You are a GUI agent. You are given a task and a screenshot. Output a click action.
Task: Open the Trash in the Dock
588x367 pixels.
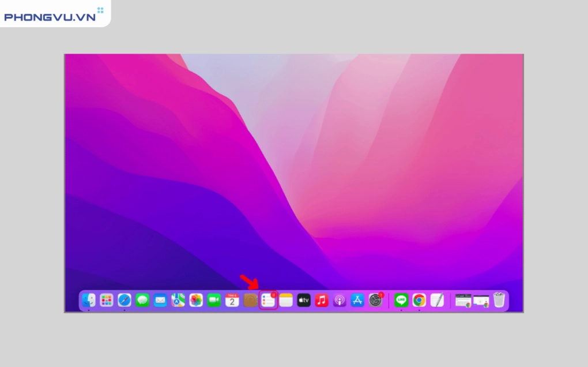pos(499,300)
